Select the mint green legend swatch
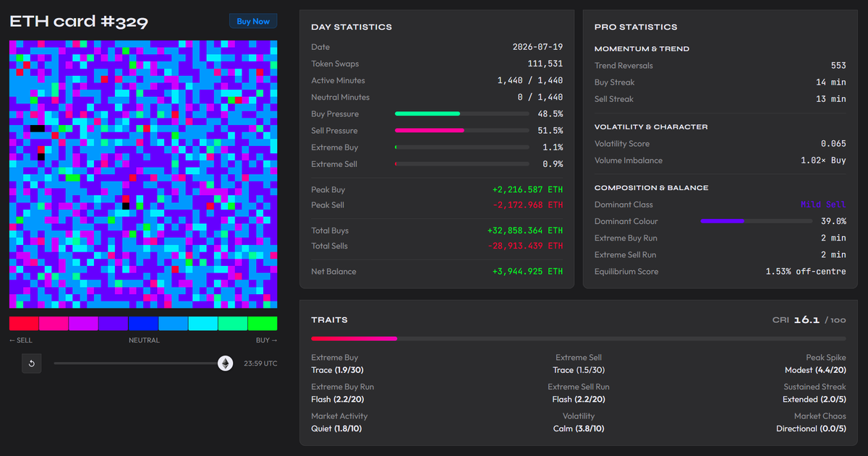Screen dimensions: 868x456 (232, 324)
